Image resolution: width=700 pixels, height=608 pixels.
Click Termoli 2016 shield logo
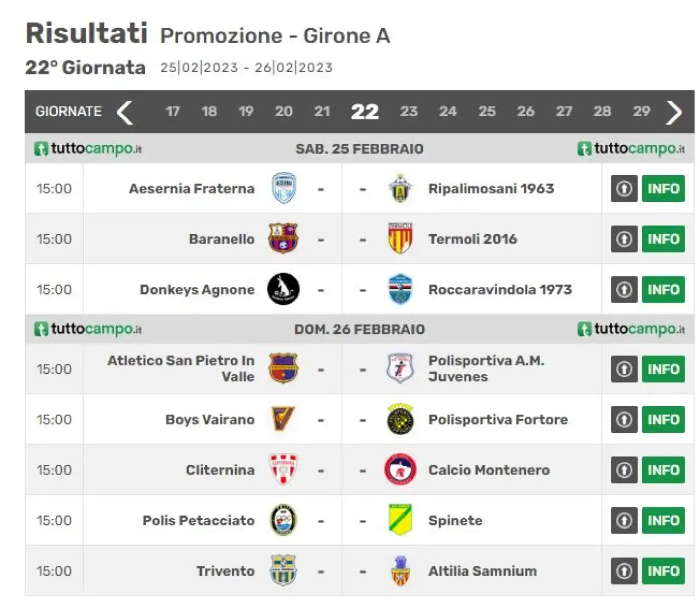pos(400,239)
